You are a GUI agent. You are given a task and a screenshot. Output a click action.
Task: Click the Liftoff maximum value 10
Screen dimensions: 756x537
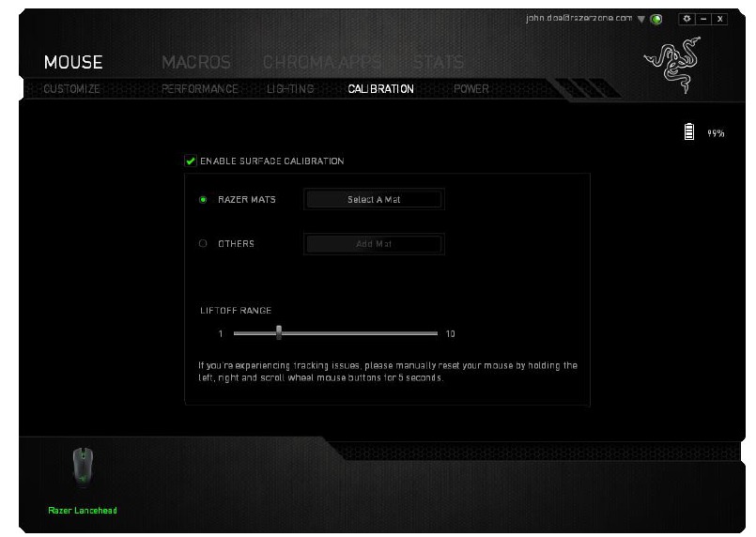pos(451,333)
